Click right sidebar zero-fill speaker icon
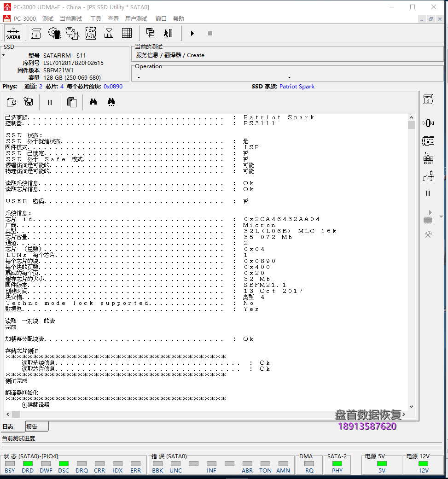 (x=428, y=123)
